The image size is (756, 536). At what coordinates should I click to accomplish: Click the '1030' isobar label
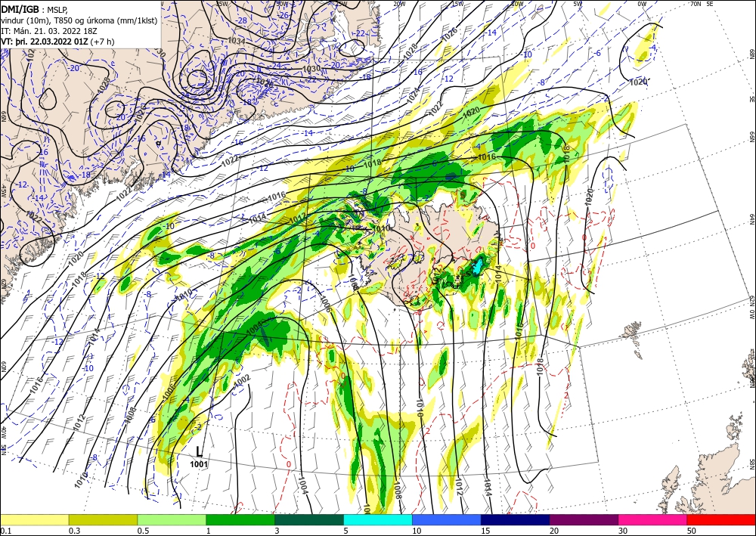311,69
